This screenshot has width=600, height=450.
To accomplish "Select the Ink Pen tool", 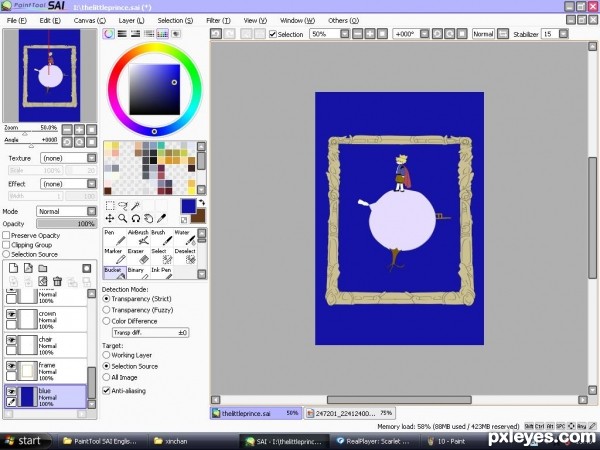I will pos(161,272).
